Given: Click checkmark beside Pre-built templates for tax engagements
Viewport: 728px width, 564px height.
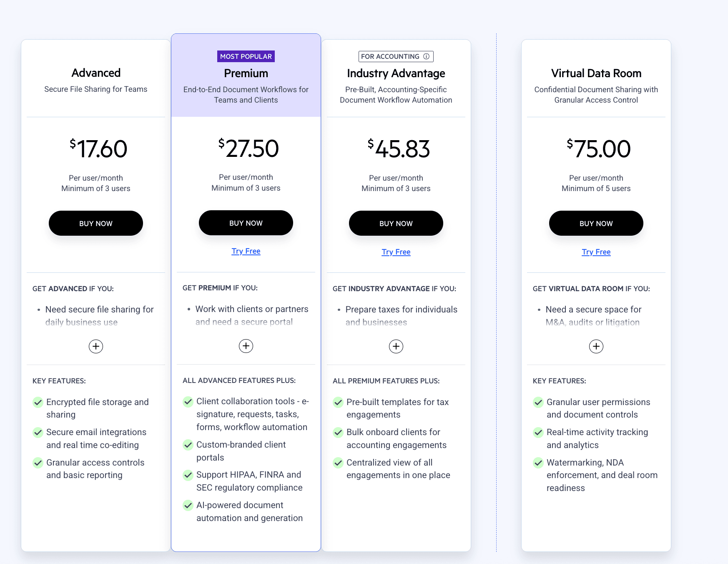Looking at the screenshot, I should (x=338, y=403).
